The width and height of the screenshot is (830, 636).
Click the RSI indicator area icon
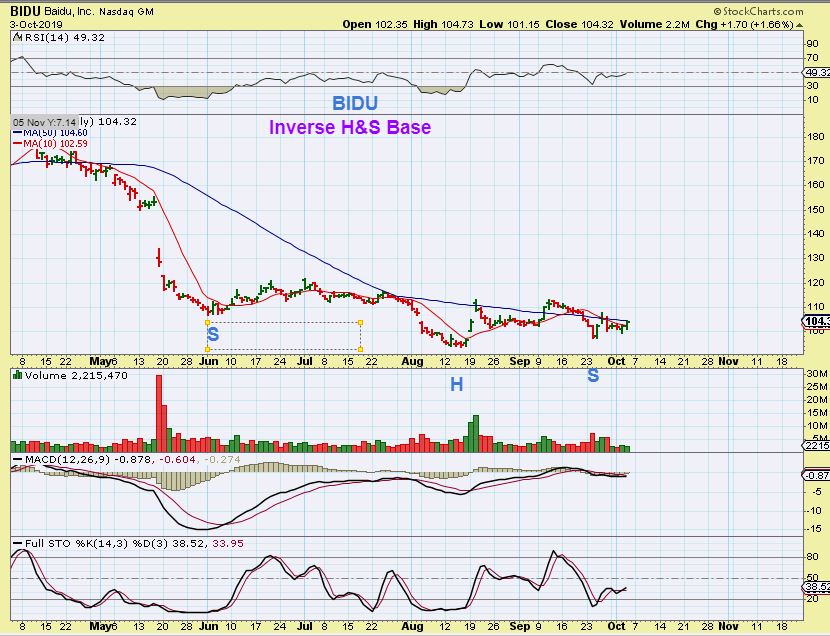[17, 38]
